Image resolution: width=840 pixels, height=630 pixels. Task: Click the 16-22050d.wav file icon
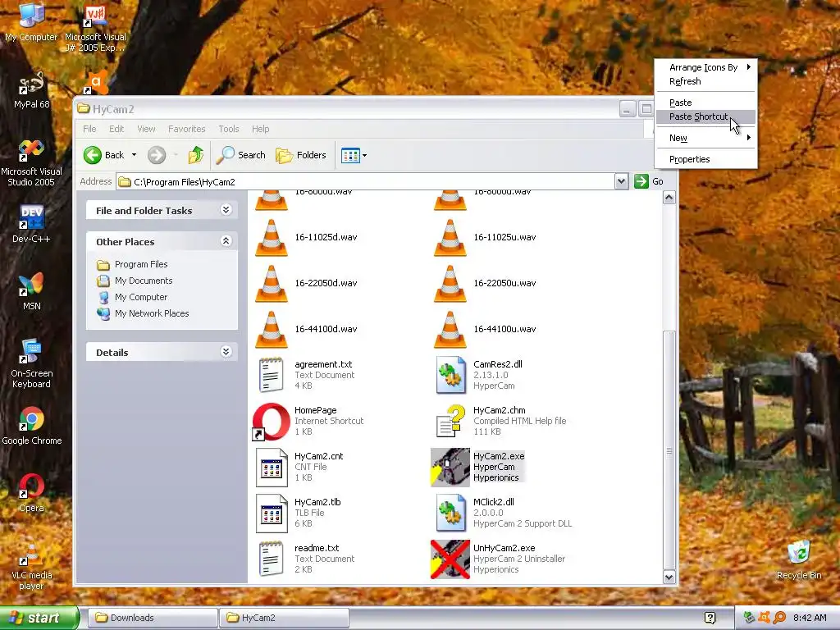click(271, 283)
